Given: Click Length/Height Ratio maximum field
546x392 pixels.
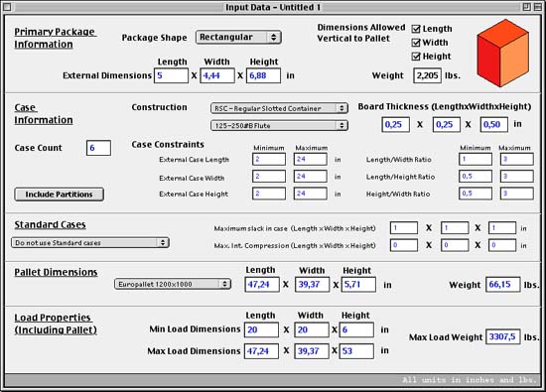Looking at the screenshot, I should 517,177.
